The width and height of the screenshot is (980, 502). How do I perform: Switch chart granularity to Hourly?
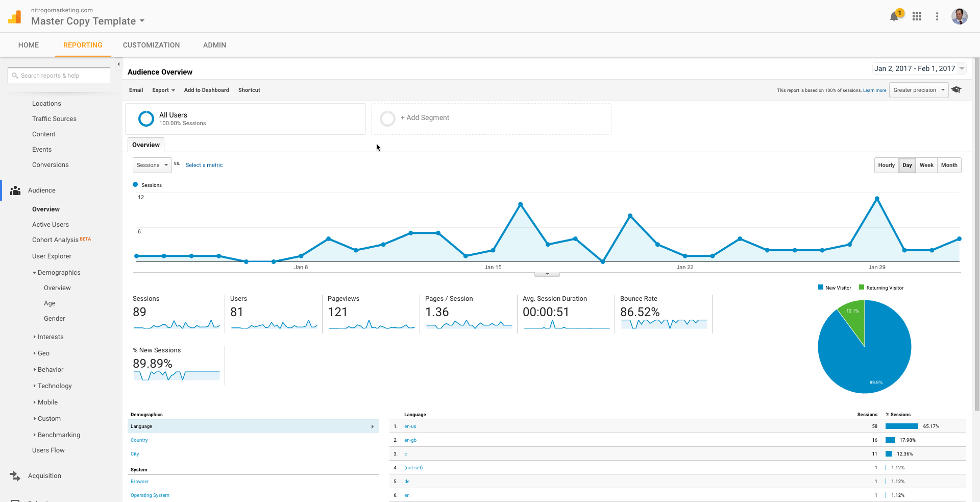pos(886,165)
